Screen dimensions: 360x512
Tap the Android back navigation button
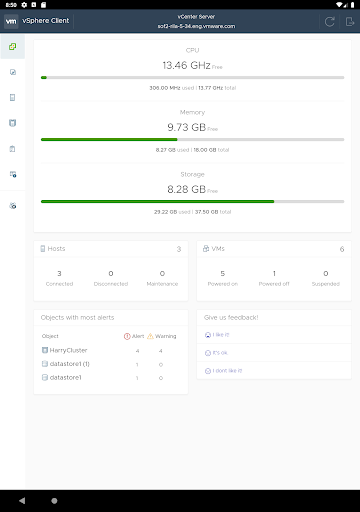click(x=22, y=501)
